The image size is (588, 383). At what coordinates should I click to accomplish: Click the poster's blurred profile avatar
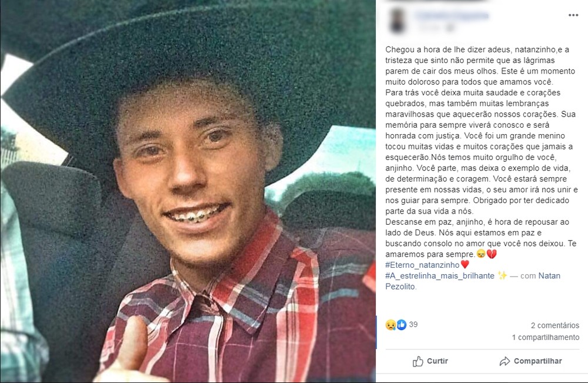point(397,21)
